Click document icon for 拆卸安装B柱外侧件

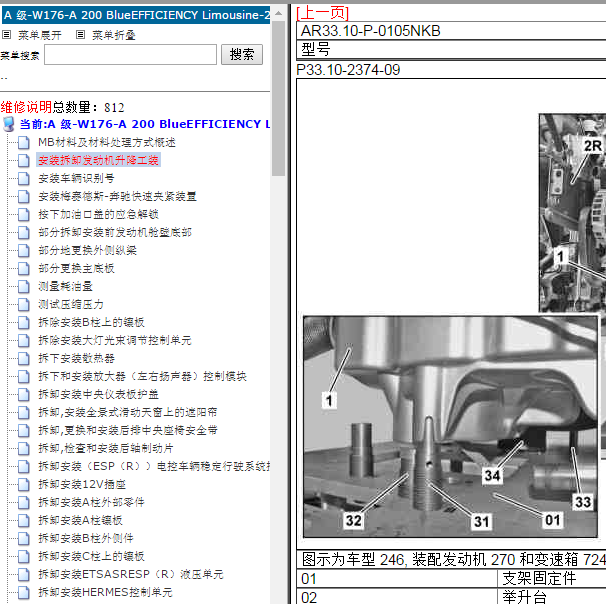click(x=24, y=538)
